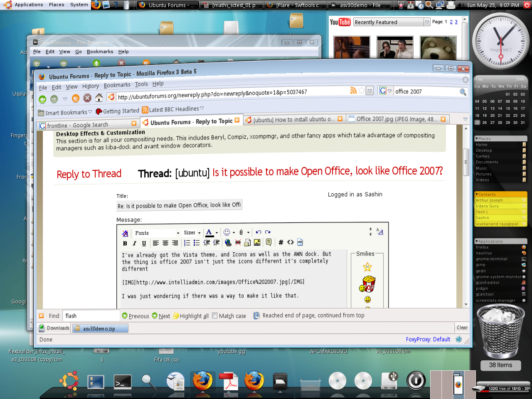The height and width of the screenshot is (399, 532).
Task: Click Previous in the find bar
Action: pos(135,316)
